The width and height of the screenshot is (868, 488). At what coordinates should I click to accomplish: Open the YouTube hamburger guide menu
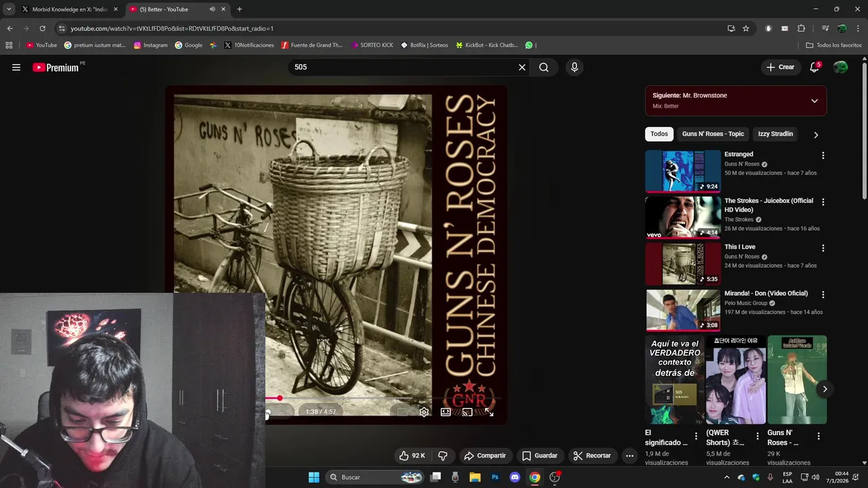point(16,67)
